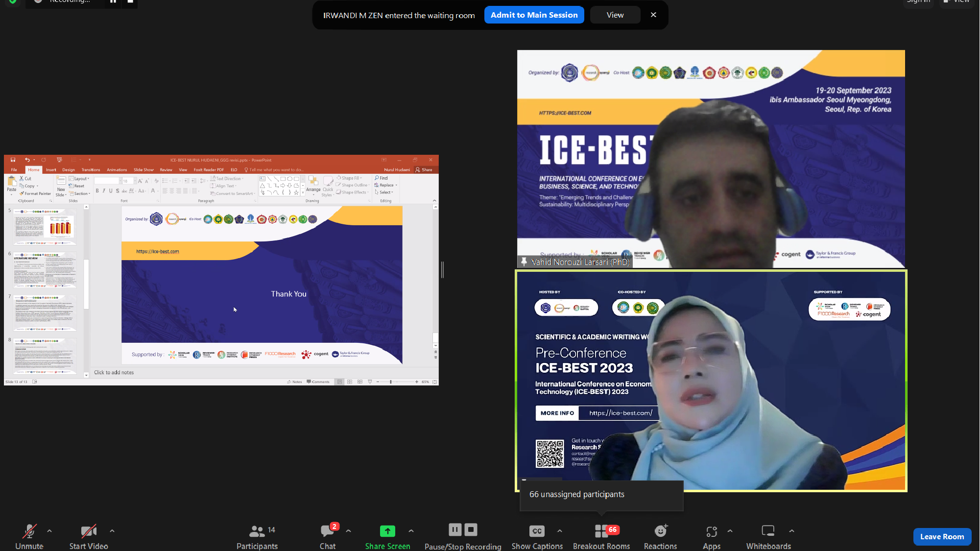
Task: Switch to PowerPoint Slide Show tab
Action: (x=143, y=170)
